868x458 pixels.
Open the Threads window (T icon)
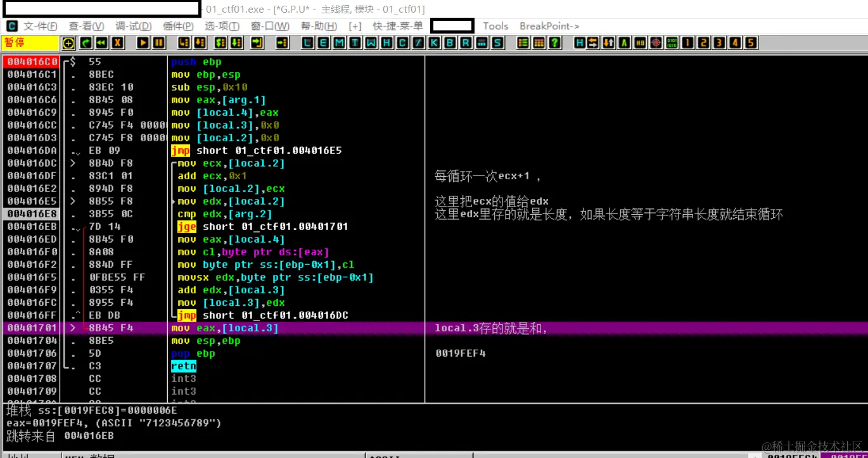pyautogui.click(x=355, y=43)
